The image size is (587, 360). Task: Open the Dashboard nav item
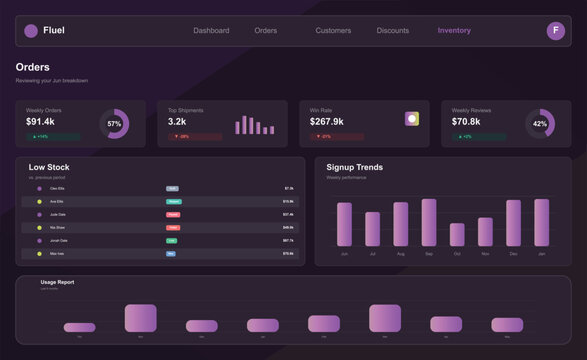click(x=211, y=31)
